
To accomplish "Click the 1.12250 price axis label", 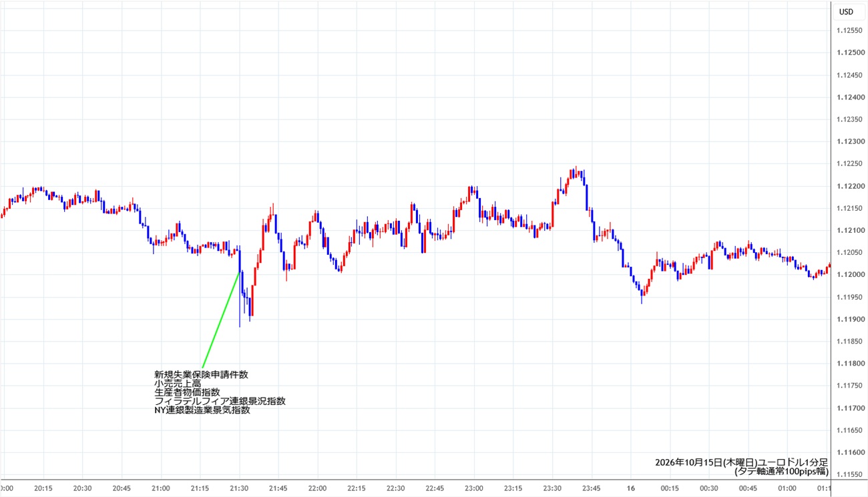I will pyautogui.click(x=849, y=163).
